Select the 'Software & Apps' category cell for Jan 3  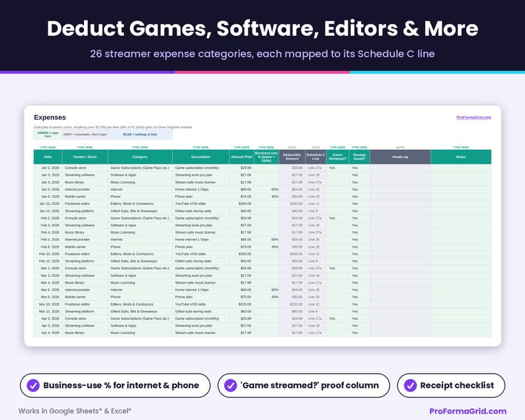tap(140, 175)
